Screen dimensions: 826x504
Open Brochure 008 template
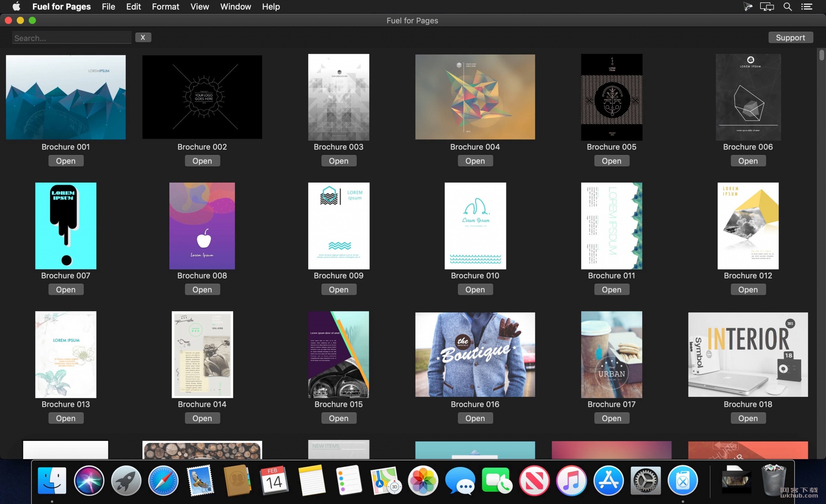pyautogui.click(x=202, y=289)
